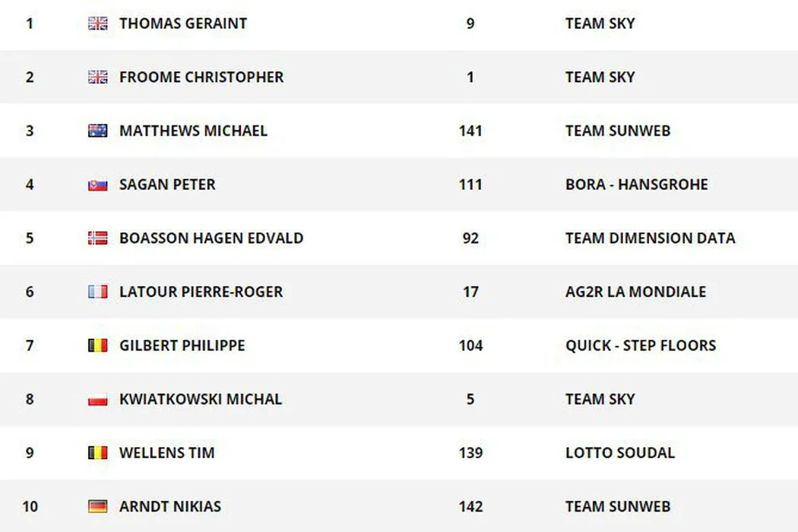The width and height of the screenshot is (798, 532).
Task: Click the Polish flag by Kwiatkowski Michal
Action: [97, 399]
